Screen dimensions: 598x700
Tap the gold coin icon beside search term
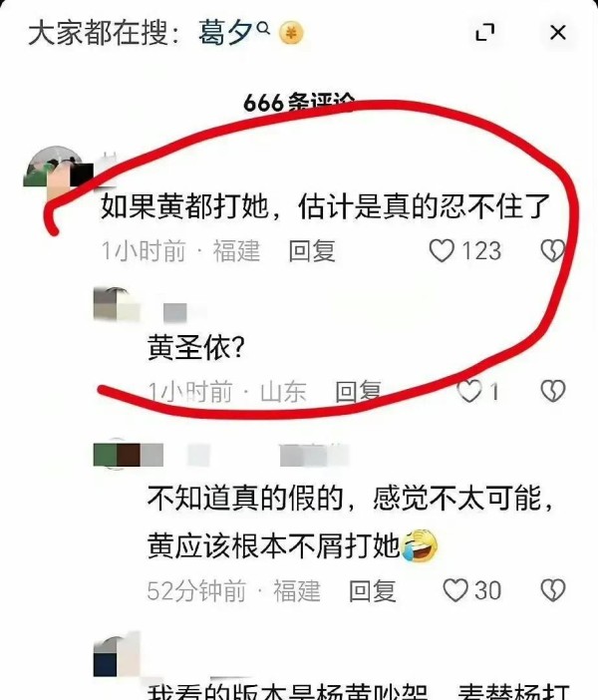(291, 33)
